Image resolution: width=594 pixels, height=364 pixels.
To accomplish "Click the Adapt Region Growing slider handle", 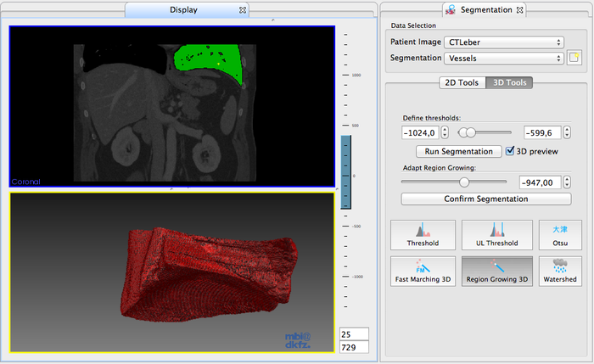I will 464,182.
